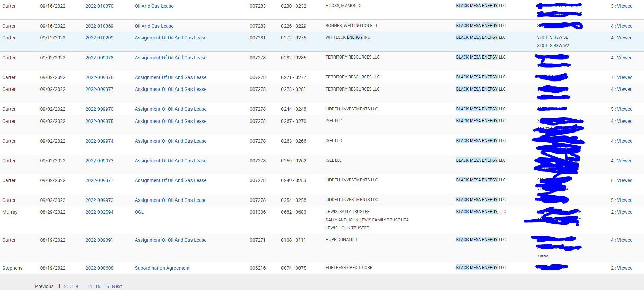
Task: Open the Subordination Agreement link
Action: [x=162, y=268]
